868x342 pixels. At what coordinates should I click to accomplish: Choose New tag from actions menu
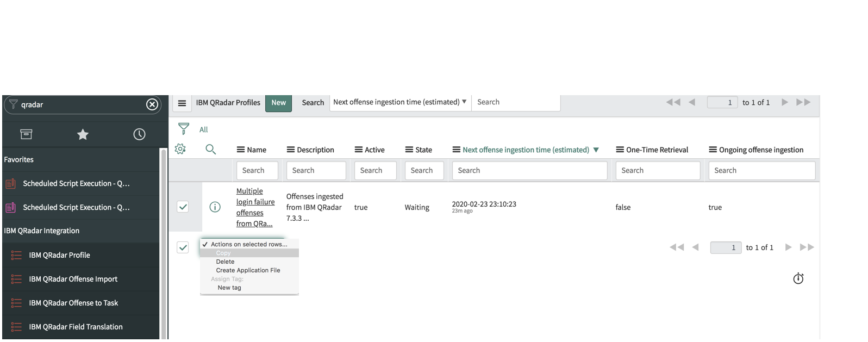(249, 288)
